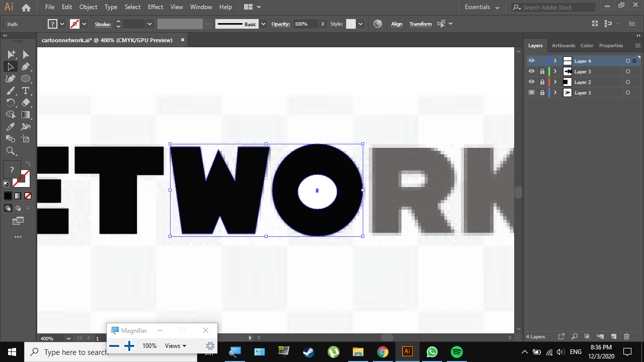Switch to the Artboards tab
Image resolution: width=644 pixels, height=362 pixels.
click(563, 45)
